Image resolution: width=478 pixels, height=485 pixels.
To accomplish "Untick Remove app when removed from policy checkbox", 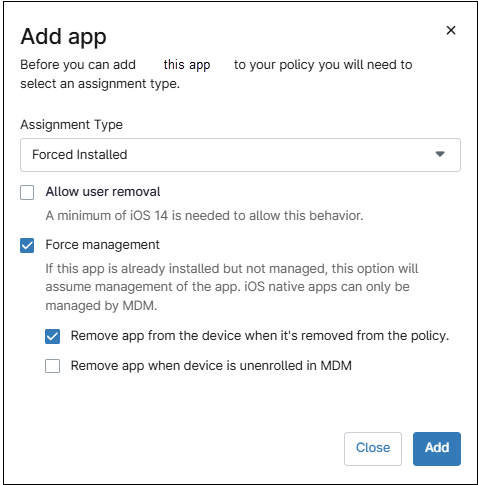I will click(53, 336).
